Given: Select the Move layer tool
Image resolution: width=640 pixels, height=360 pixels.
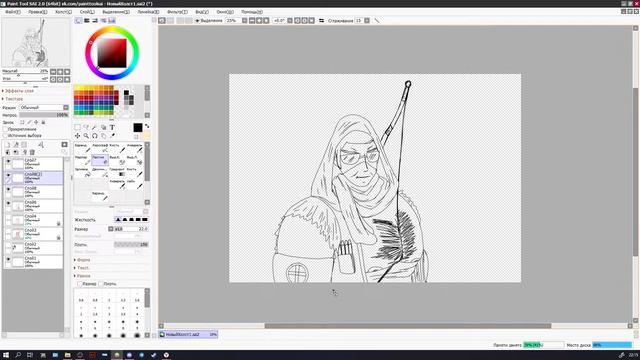Looking at the screenshot, I should tap(78, 136).
